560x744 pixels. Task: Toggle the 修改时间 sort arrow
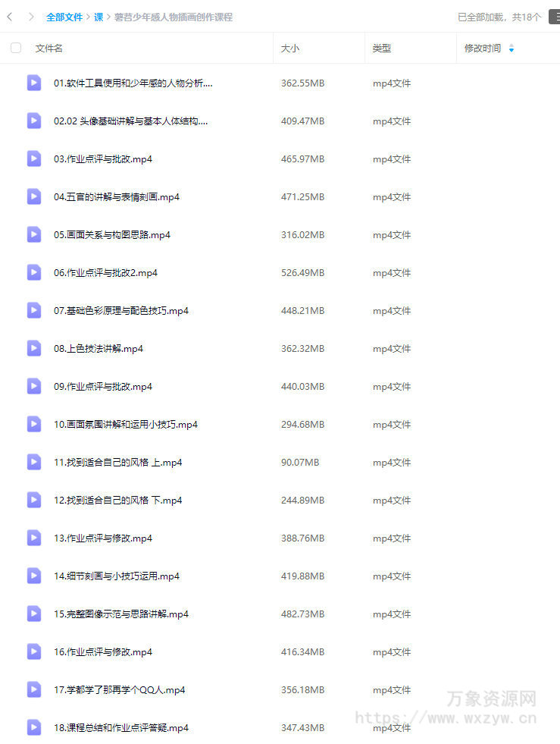(512, 49)
